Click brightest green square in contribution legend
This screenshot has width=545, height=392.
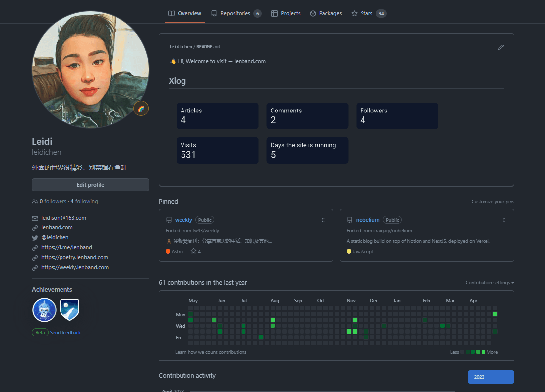(484, 352)
